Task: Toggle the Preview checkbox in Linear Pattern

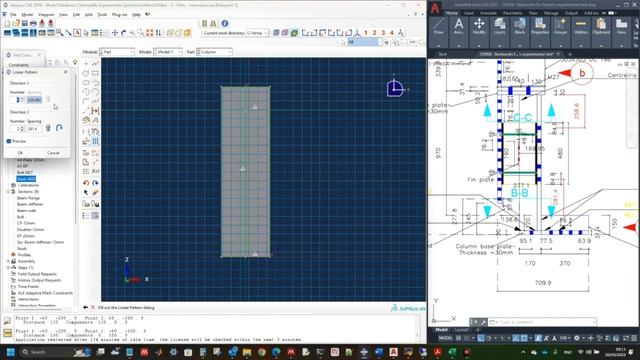Action: [9, 141]
